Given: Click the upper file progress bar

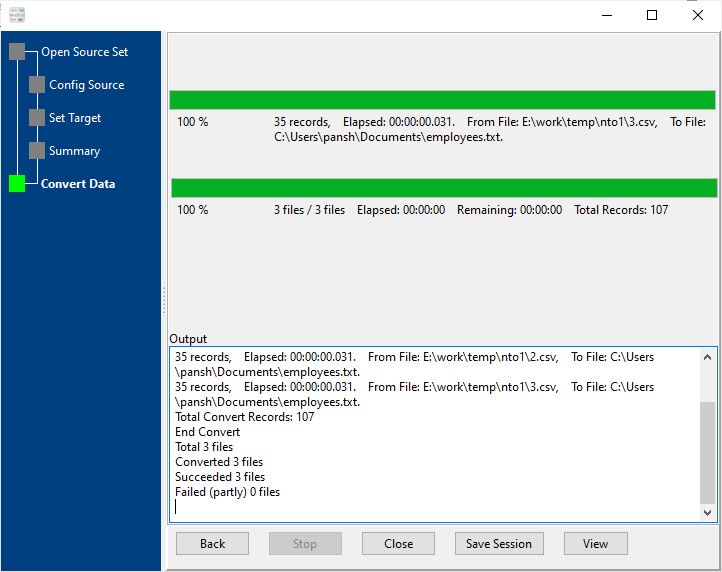Looking at the screenshot, I should [x=442, y=100].
